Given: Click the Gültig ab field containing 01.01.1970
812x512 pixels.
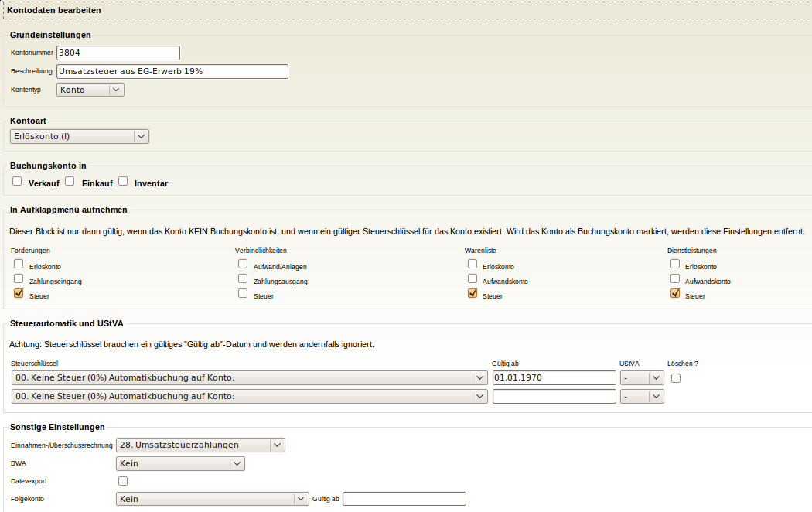Looking at the screenshot, I should point(554,377).
